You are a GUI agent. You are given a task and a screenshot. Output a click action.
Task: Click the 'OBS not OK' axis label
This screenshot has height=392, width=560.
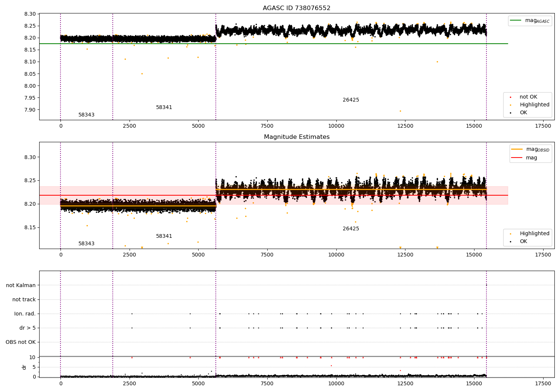pyautogui.click(x=21, y=342)
